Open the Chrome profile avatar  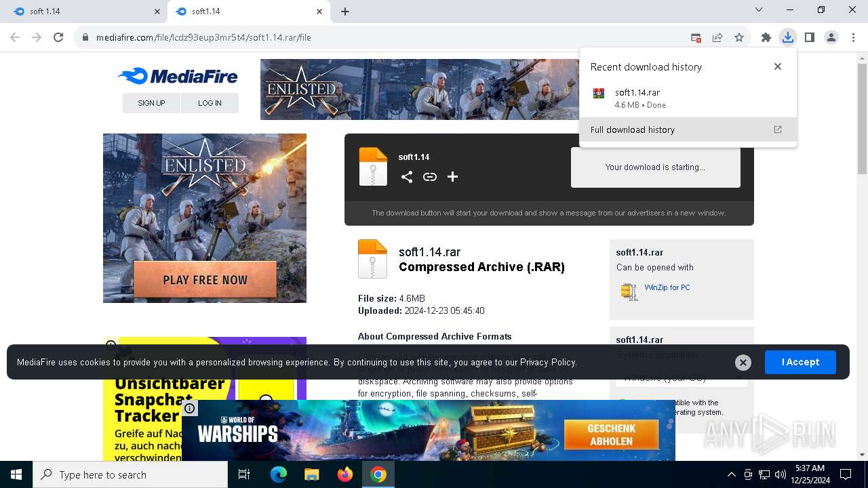831,37
